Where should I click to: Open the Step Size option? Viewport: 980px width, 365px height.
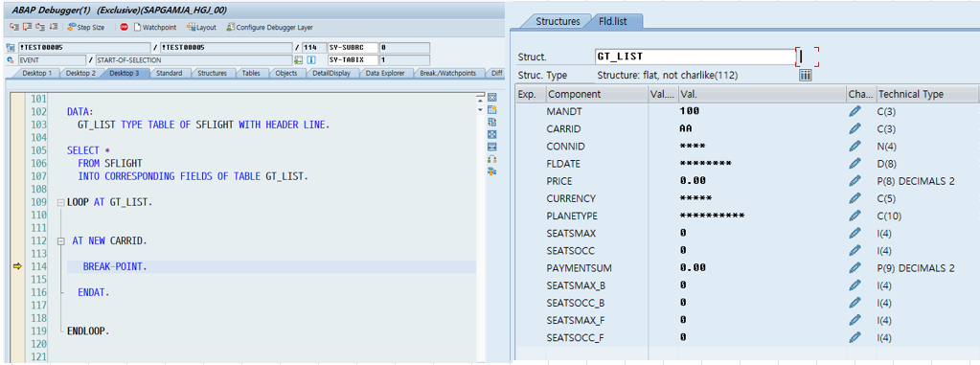[85, 28]
